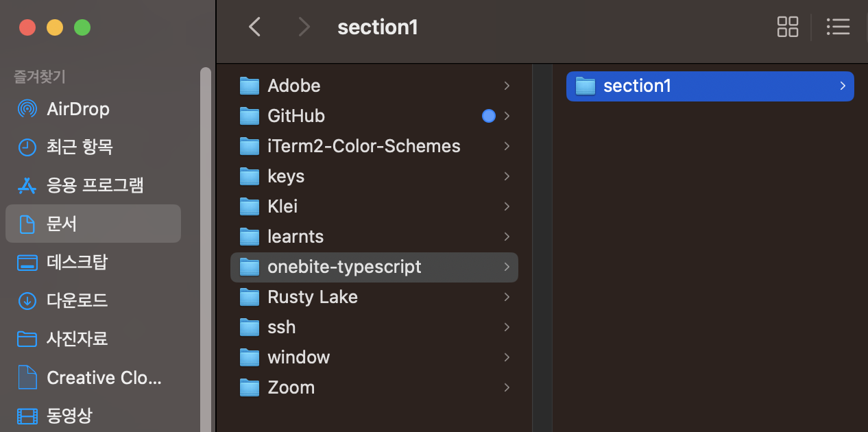Go forward with the right chevron

[x=304, y=27]
